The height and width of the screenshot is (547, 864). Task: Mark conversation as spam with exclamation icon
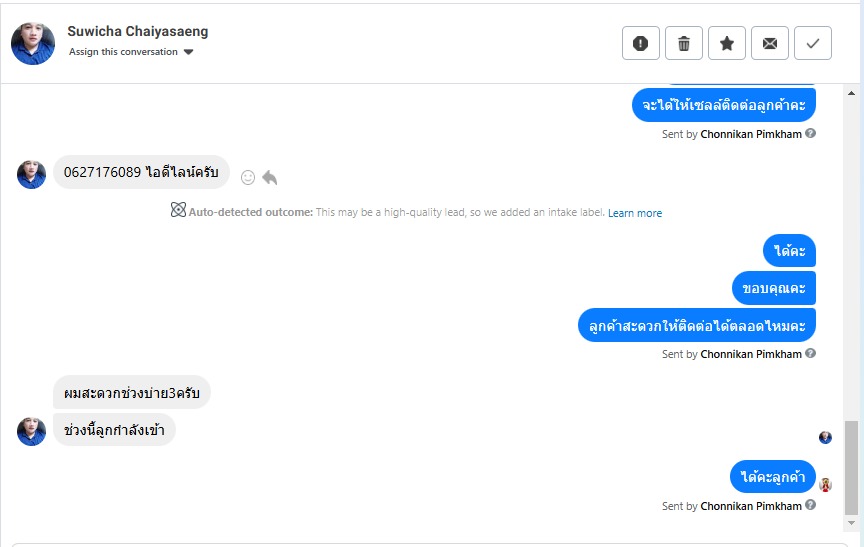(x=641, y=43)
